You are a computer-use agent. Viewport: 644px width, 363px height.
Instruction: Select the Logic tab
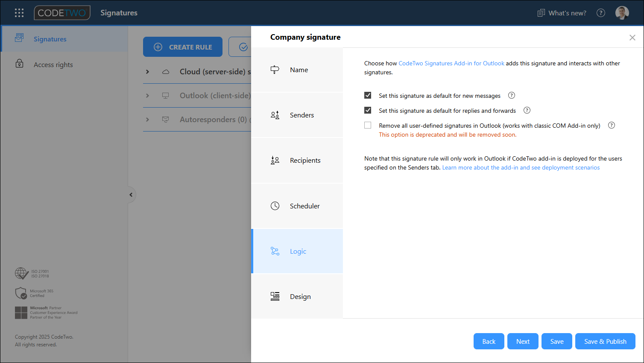tap(297, 251)
